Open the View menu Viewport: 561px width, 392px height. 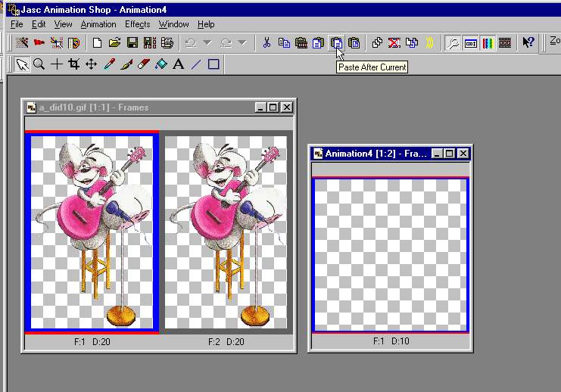pos(63,24)
